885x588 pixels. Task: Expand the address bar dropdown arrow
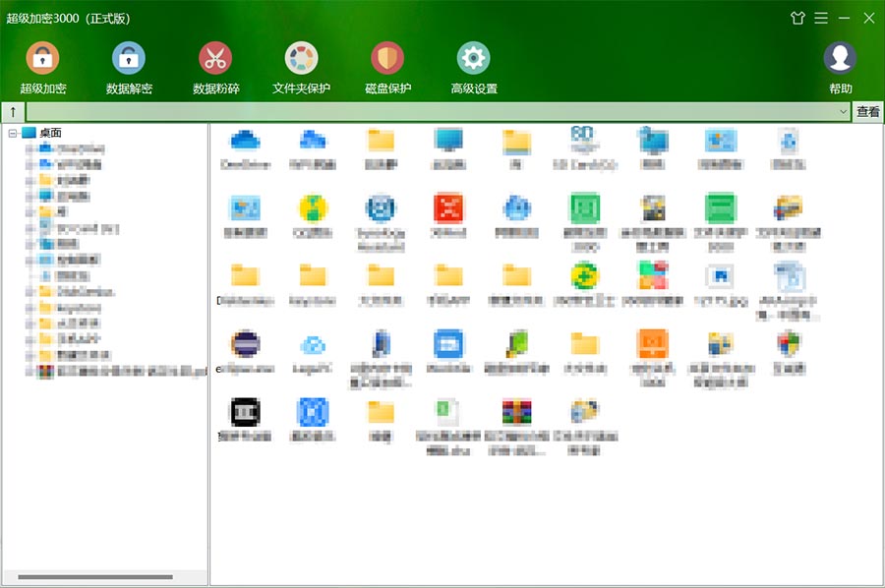[844, 112]
